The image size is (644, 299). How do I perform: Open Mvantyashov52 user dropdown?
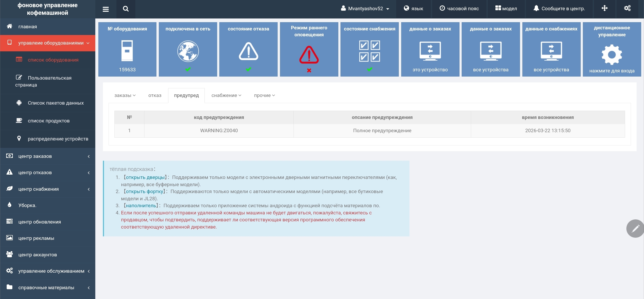(x=365, y=8)
